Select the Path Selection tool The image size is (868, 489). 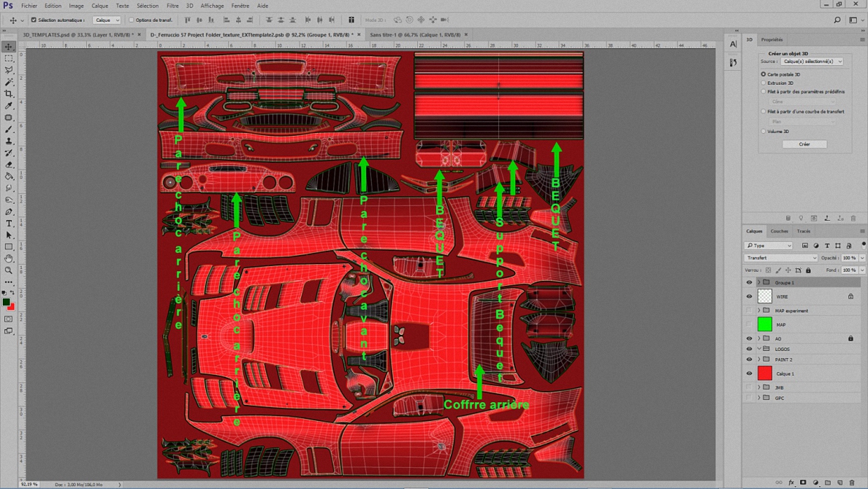(x=9, y=235)
